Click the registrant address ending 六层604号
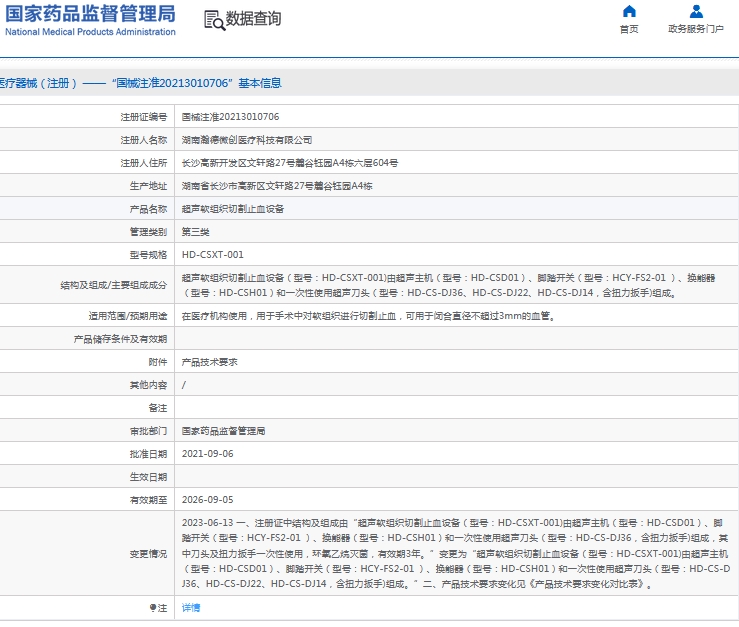739x627 pixels. tap(290, 163)
